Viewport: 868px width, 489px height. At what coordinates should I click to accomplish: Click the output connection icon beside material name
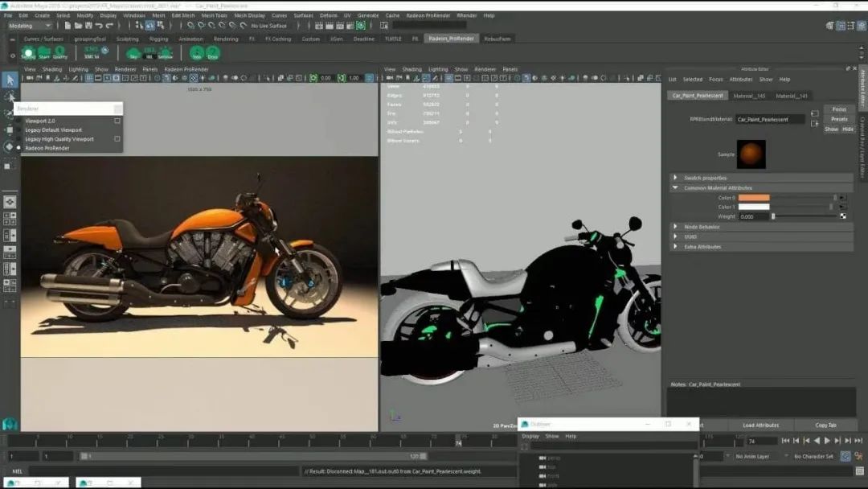pyautogui.click(x=815, y=124)
